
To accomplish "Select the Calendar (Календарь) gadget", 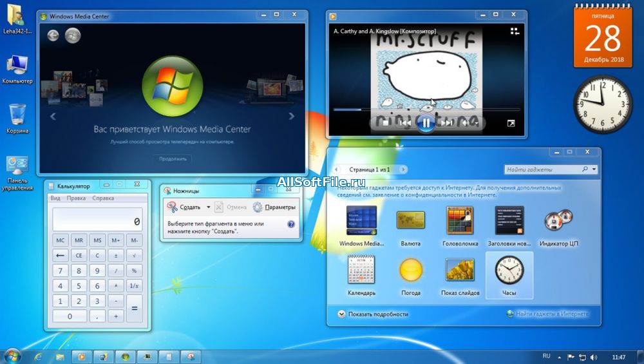I will click(361, 270).
